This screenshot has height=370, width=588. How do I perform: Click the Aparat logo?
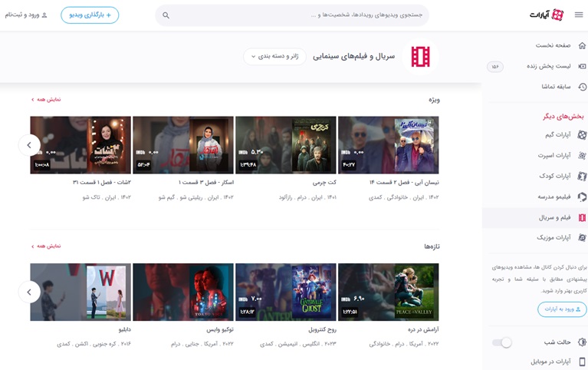547,15
